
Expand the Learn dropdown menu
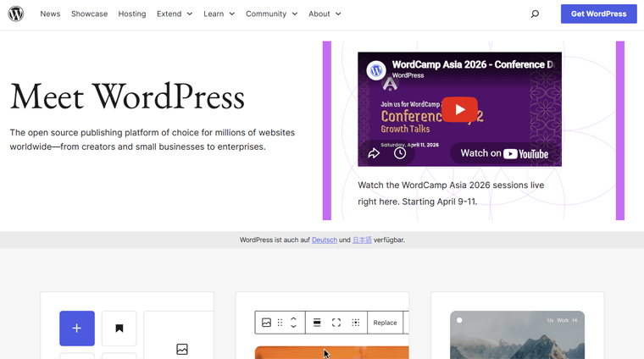tap(219, 14)
